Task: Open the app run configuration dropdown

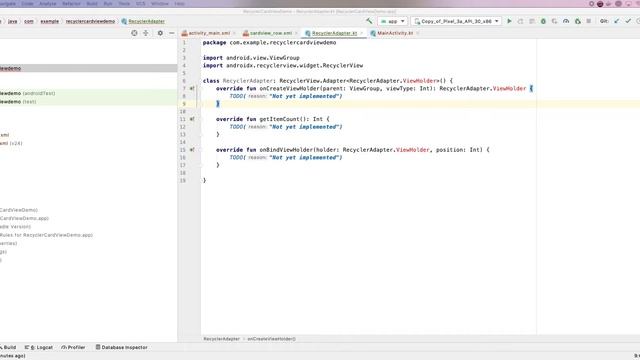Action: (393, 21)
